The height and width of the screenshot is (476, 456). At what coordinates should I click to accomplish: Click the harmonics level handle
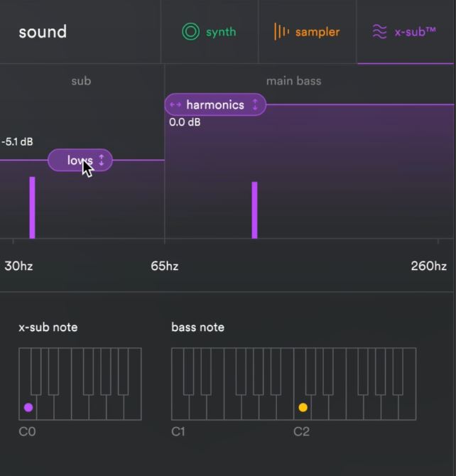click(x=215, y=104)
